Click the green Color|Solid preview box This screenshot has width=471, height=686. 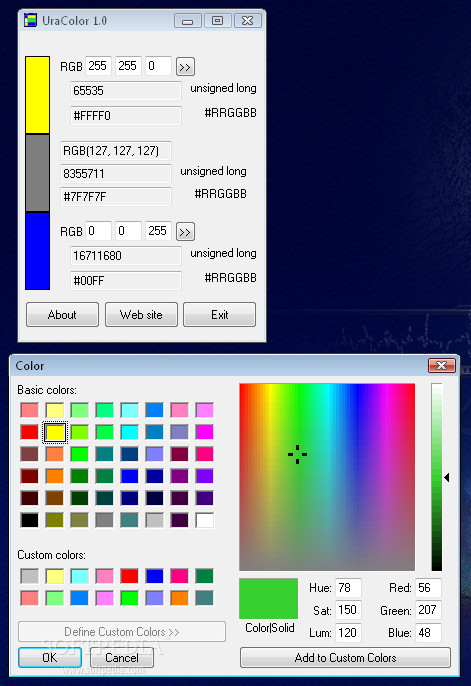(x=269, y=598)
